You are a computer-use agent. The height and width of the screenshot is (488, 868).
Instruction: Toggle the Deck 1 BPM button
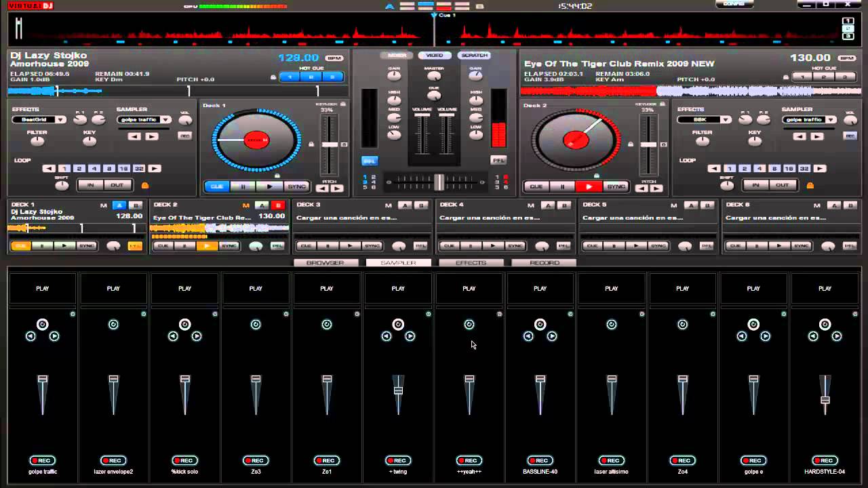tap(334, 58)
